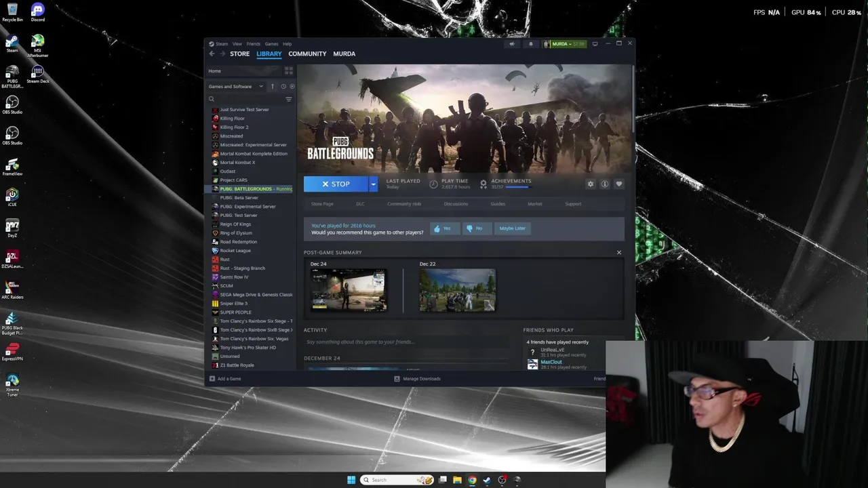868x488 pixels.
Task: Open the Community Hub link
Action: pyautogui.click(x=404, y=204)
